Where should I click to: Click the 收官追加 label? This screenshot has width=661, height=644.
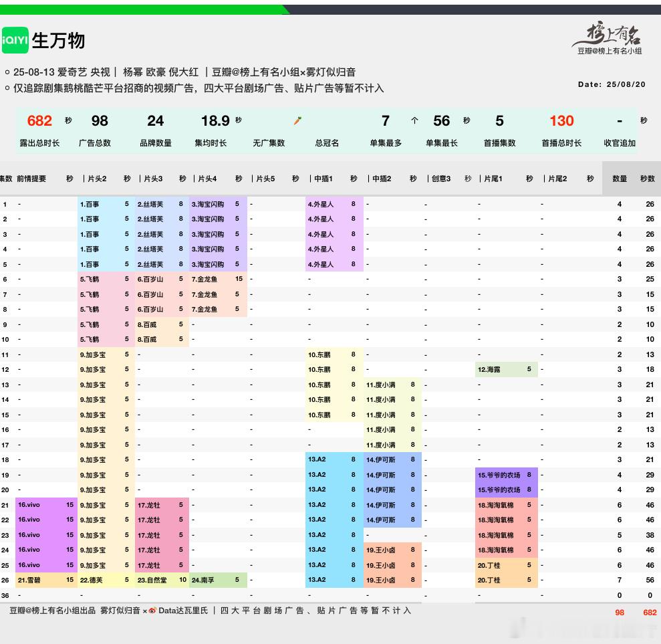click(x=620, y=143)
